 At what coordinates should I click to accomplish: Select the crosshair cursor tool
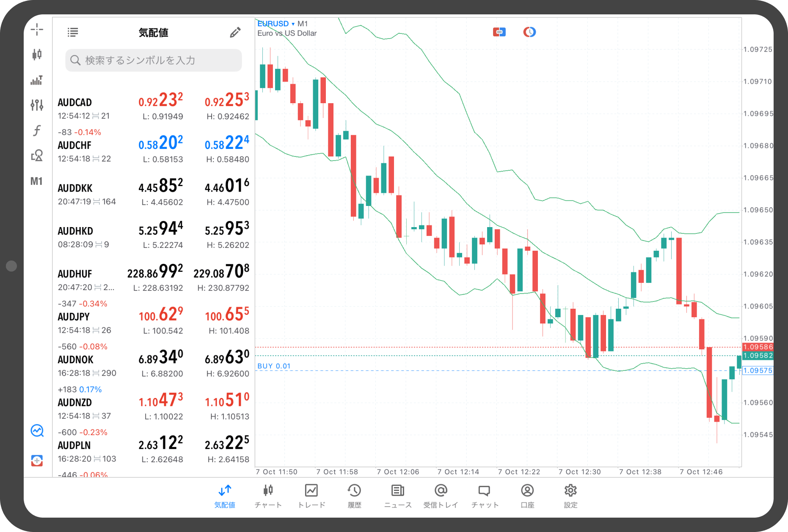[x=37, y=30]
